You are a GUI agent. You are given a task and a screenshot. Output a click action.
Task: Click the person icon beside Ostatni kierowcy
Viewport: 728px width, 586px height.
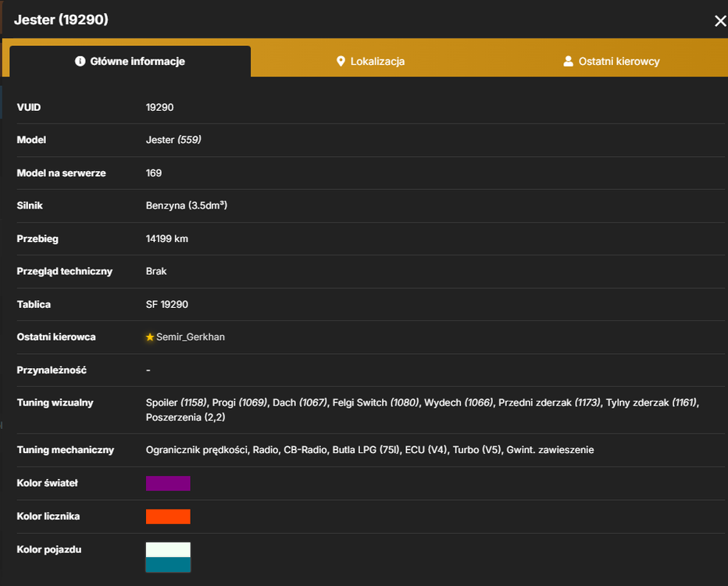click(569, 61)
